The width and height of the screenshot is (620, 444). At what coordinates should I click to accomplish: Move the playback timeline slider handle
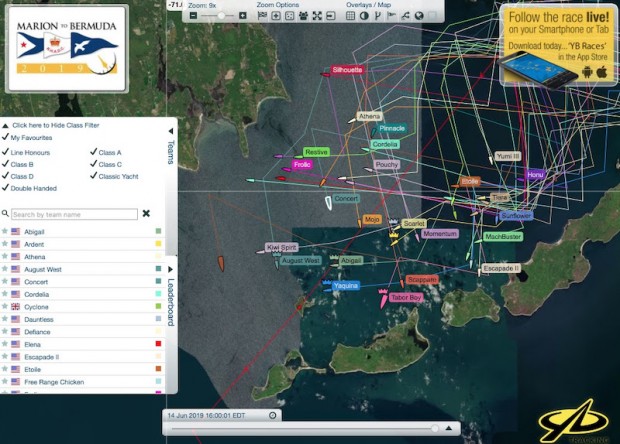435,429
